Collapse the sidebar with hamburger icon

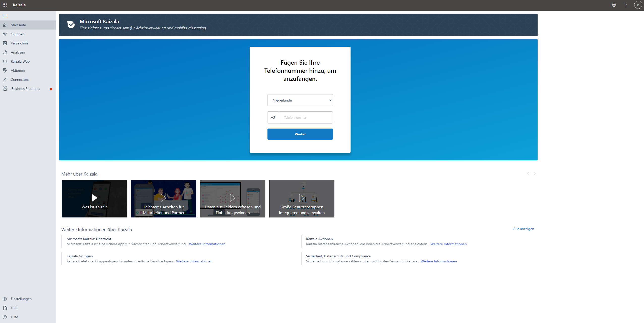[5, 16]
